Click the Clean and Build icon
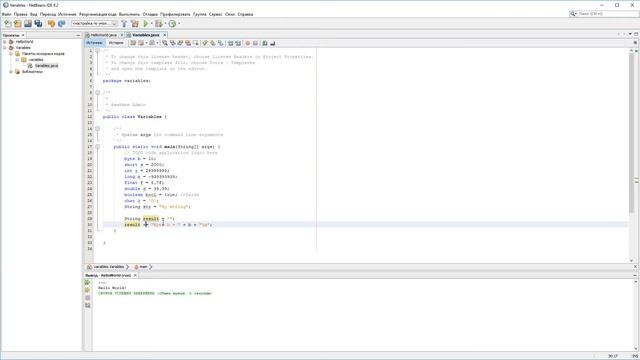The width and height of the screenshot is (640, 360). click(x=135, y=24)
